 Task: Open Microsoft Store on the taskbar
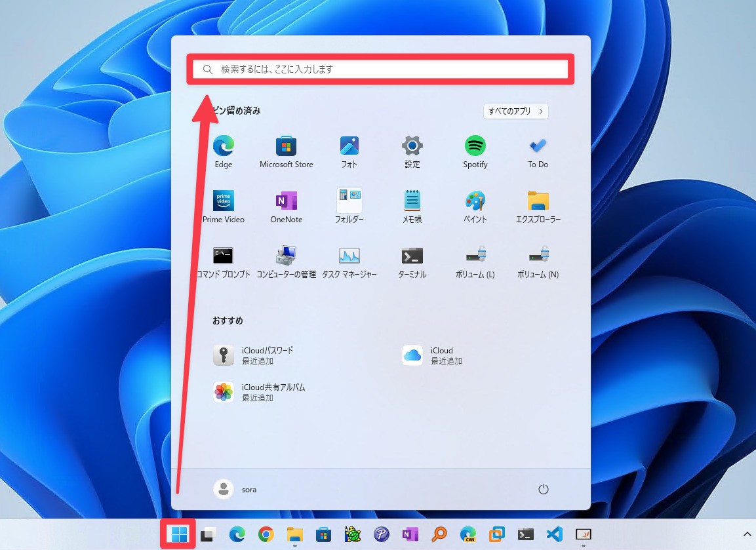pos(323,534)
